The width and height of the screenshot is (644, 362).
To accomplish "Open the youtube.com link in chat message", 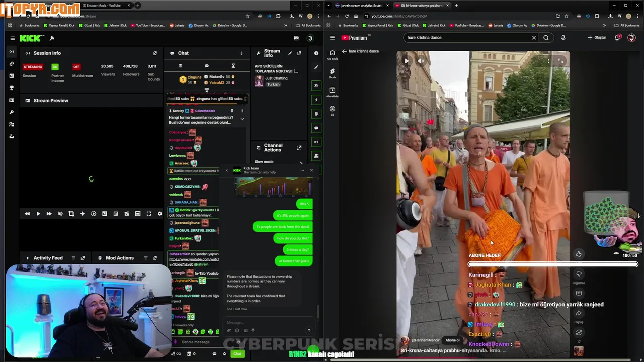I will click(194, 262).
